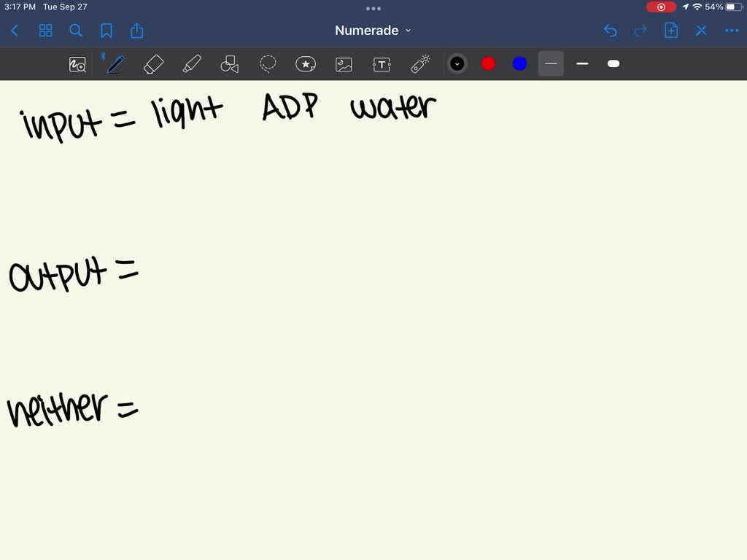Add a Text box
This screenshot has width=747, height=560.
click(x=382, y=63)
